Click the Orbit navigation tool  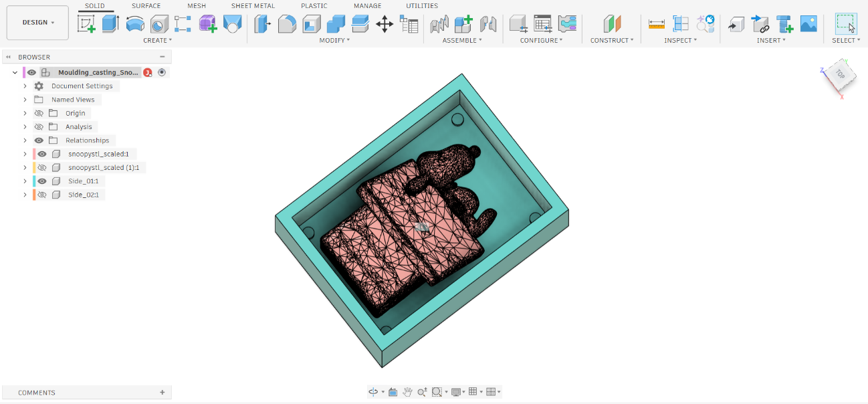(x=373, y=391)
